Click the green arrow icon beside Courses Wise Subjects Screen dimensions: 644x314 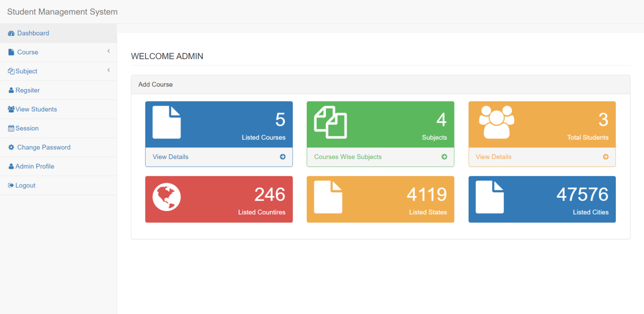coord(444,157)
